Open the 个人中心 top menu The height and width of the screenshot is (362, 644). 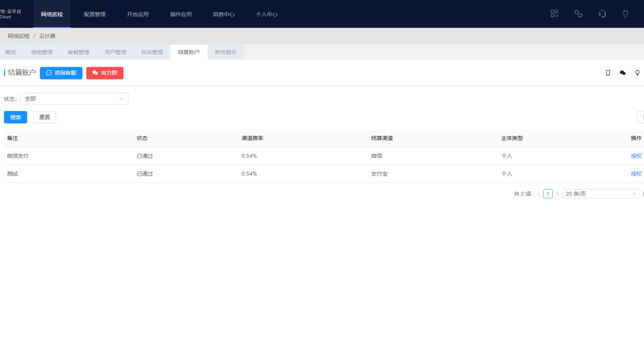pyautogui.click(x=267, y=14)
